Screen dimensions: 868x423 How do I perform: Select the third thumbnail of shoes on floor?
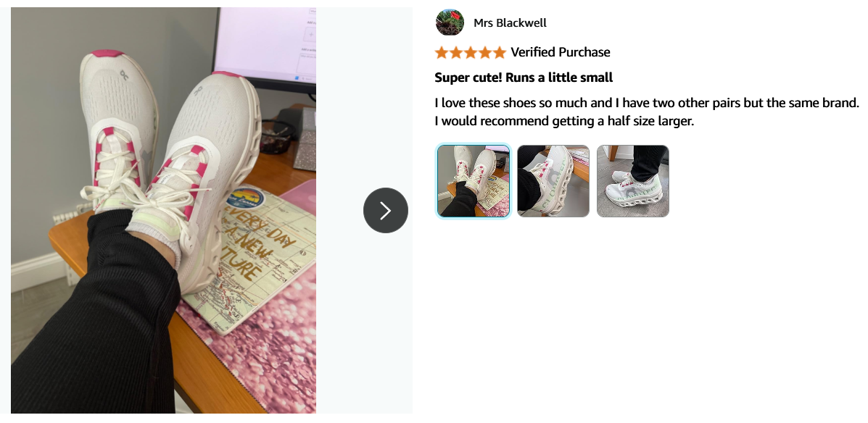[x=633, y=181]
